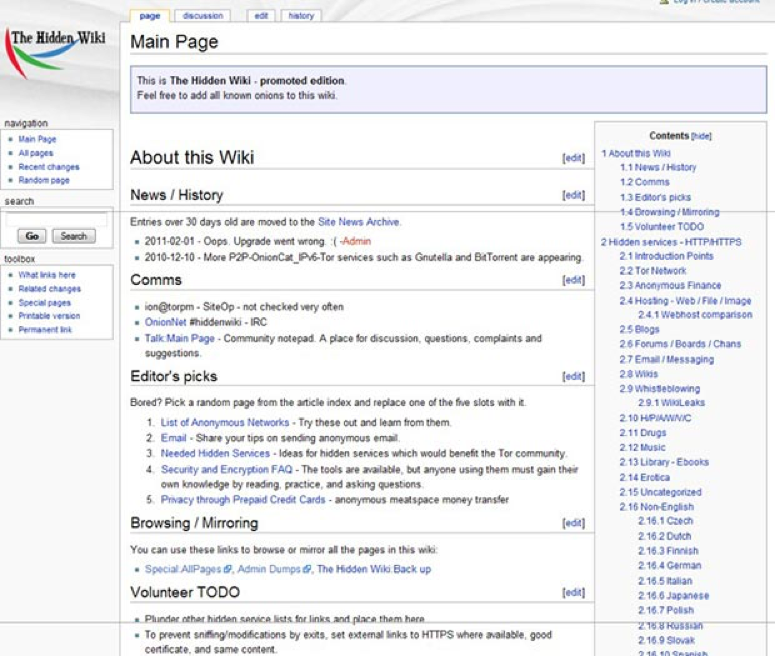
Task: Open the Email editor's pick link
Action: [173, 438]
